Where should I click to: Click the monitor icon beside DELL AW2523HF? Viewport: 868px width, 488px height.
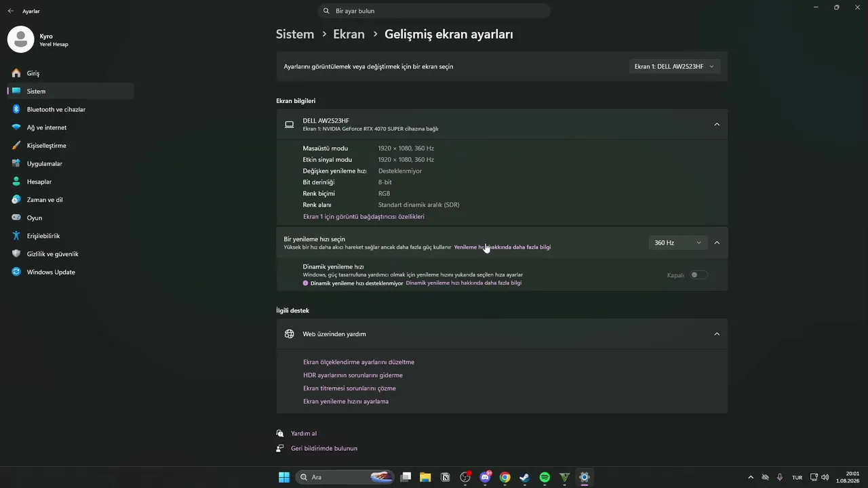click(x=290, y=125)
